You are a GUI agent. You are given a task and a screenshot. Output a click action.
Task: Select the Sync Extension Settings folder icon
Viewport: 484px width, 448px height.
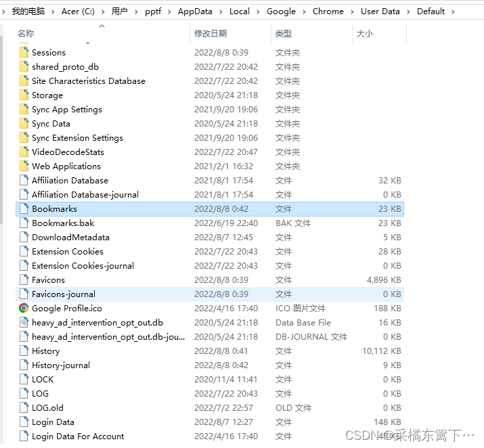(24, 137)
